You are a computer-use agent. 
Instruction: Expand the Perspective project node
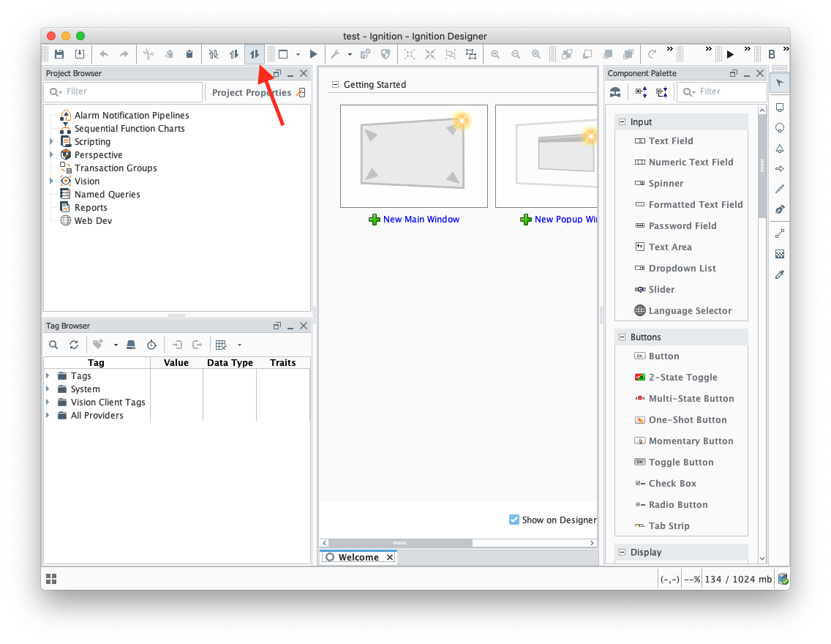tap(51, 155)
